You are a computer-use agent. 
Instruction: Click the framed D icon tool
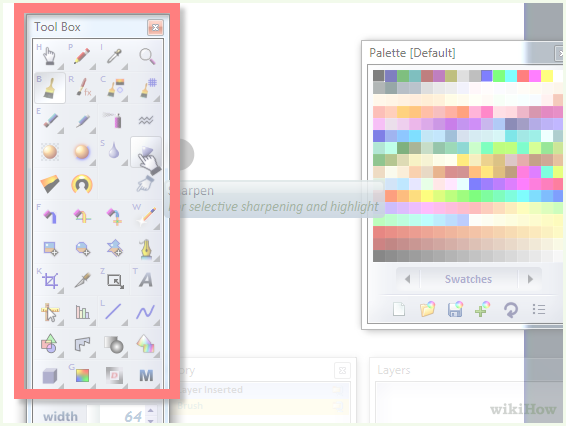[x=114, y=375]
